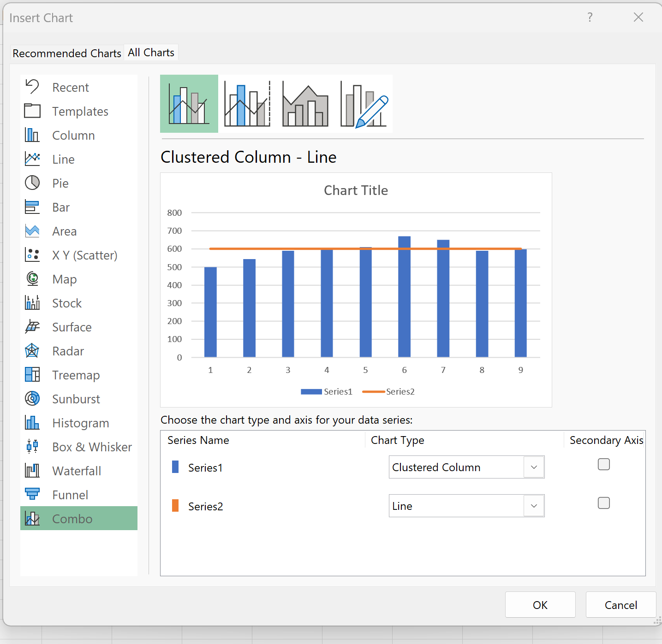
Task: Enable Secondary Axis for Series1
Action: pyautogui.click(x=603, y=464)
